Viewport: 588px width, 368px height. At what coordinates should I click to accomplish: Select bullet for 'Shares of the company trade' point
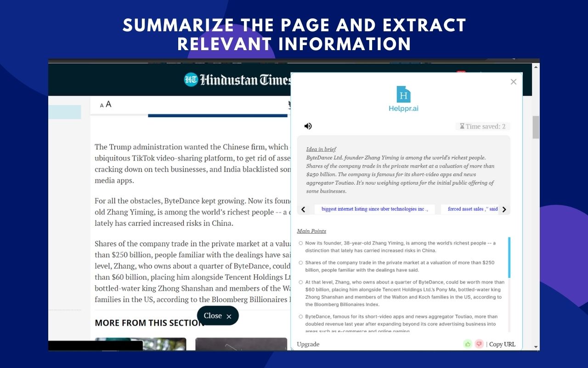301,263
